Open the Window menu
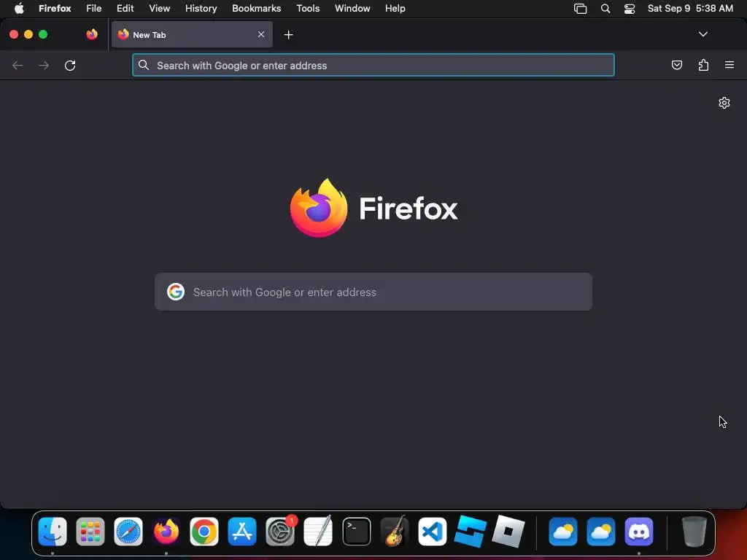 [352, 8]
